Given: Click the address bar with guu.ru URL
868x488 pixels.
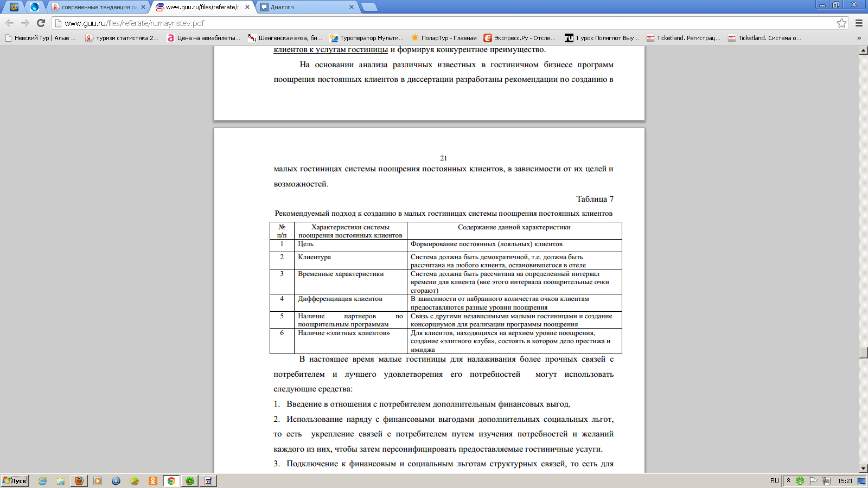Looking at the screenshot, I should coord(445,23).
